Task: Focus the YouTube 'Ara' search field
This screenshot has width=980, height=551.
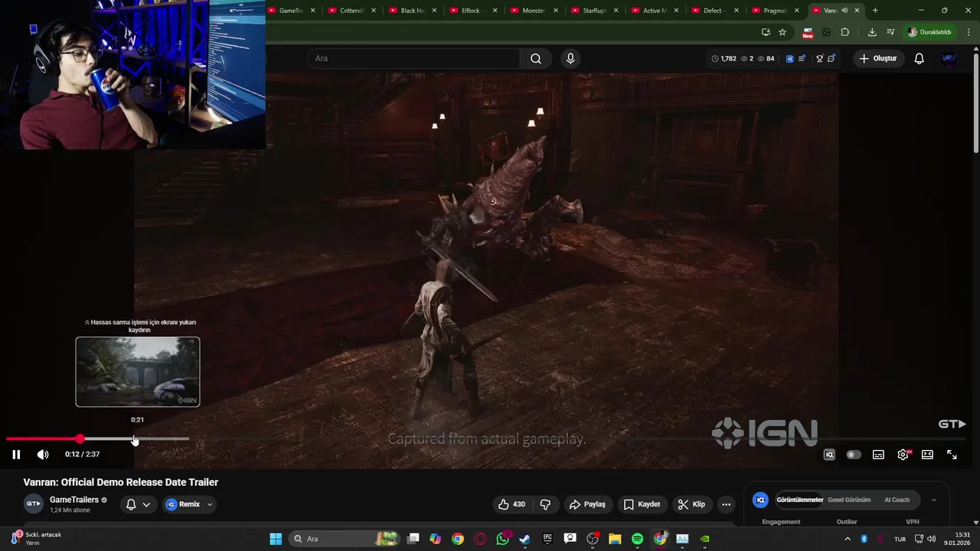Action: (x=413, y=59)
